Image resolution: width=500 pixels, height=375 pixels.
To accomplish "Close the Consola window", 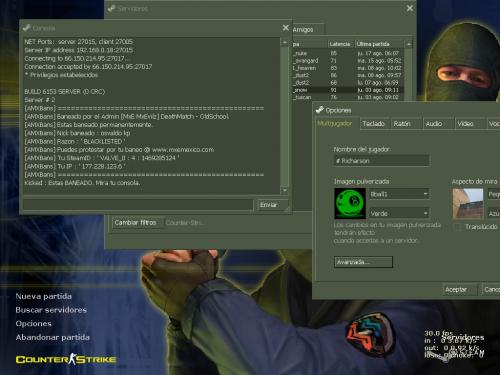I will [286, 28].
